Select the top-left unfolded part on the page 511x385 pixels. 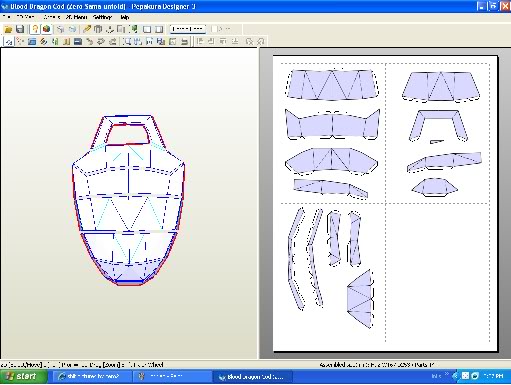(332, 85)
